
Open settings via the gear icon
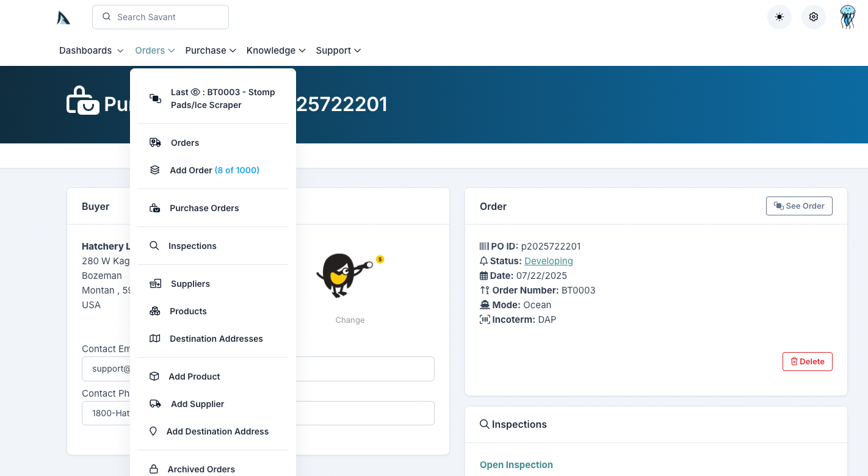[x=813, y=16]
